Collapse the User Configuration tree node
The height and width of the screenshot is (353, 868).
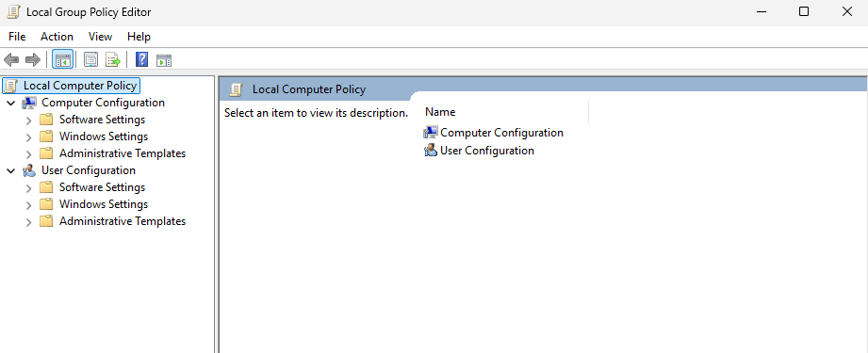tap(11, 170)
